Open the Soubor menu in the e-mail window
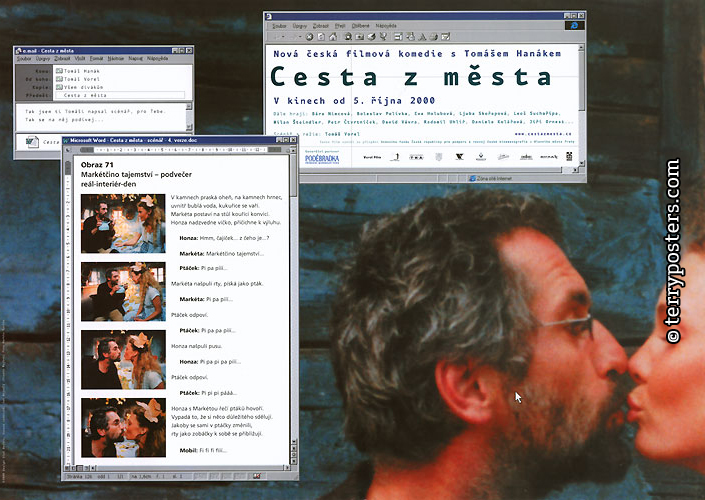Screen dimensions: 705x500 pyautogui.click(x=24, y=59)
